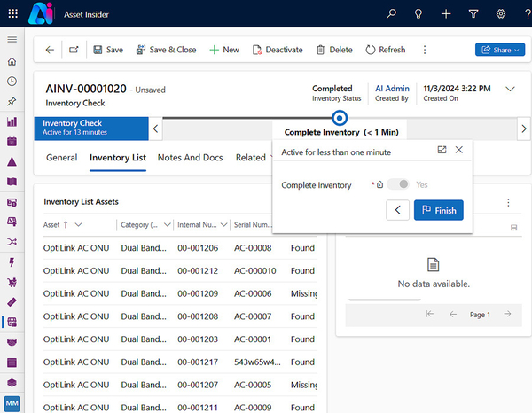The image size is (532, 413).
Task: Toggle the hamburger site map menu
Action: click(12, 40)
